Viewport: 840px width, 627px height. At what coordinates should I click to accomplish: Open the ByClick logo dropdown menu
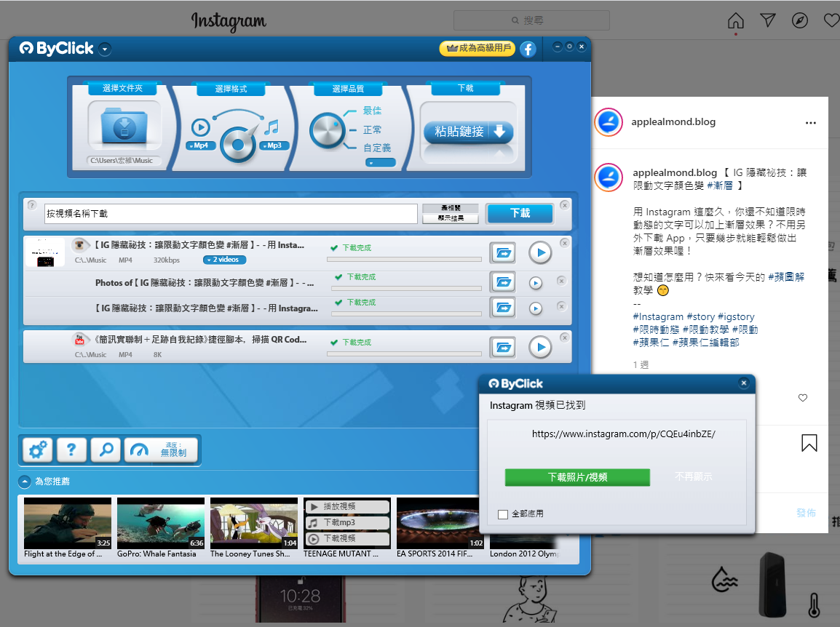click(105, 49)
